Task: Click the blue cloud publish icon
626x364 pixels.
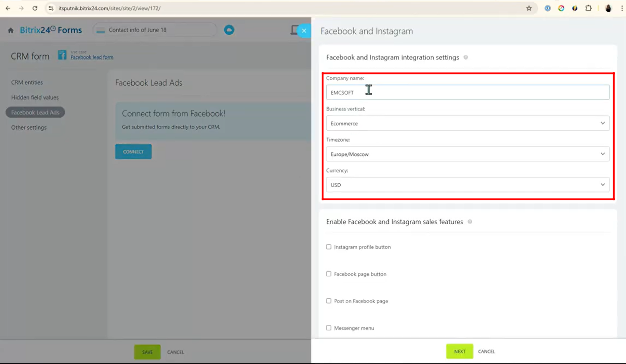Action: click(x=229, y=30)
